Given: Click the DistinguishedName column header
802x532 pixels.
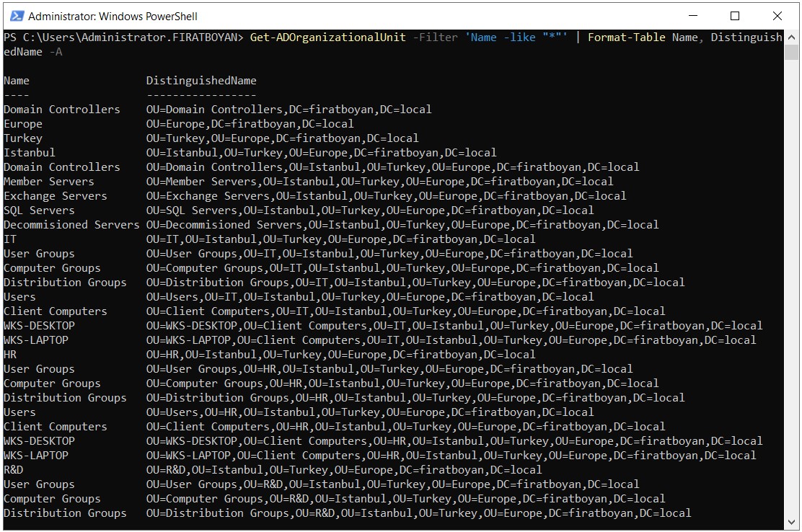Looking at the screenshot, I should tap(201, 81).
